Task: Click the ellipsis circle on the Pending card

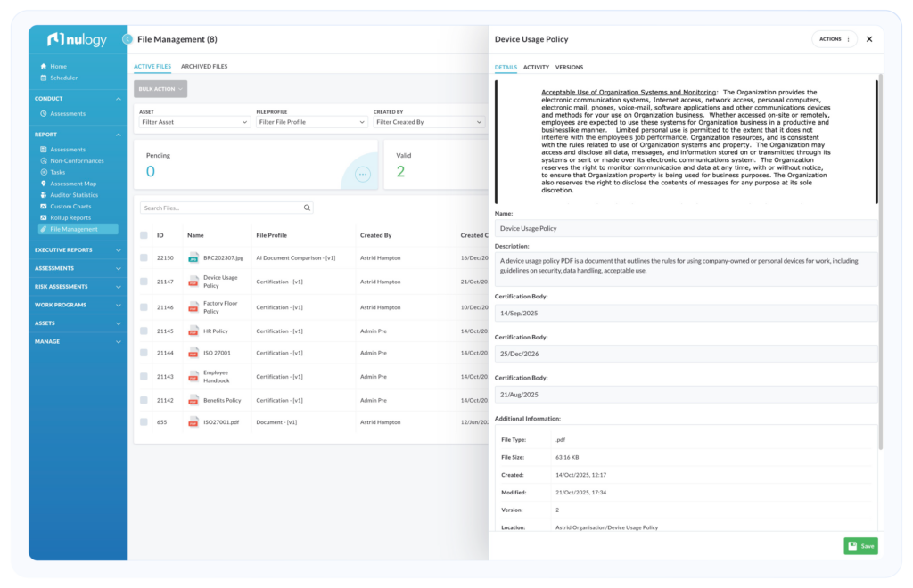Action: (x=363, y=174)
